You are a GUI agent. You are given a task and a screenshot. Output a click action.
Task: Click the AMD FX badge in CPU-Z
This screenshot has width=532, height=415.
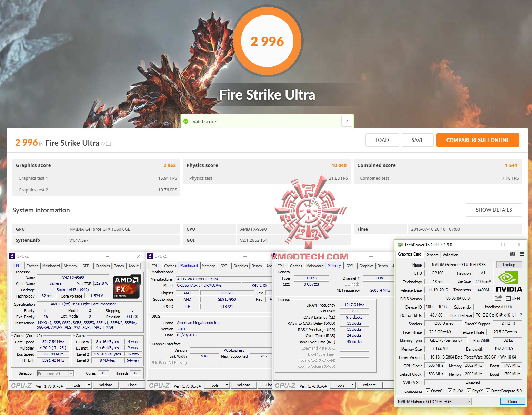[x=126, y=287]
